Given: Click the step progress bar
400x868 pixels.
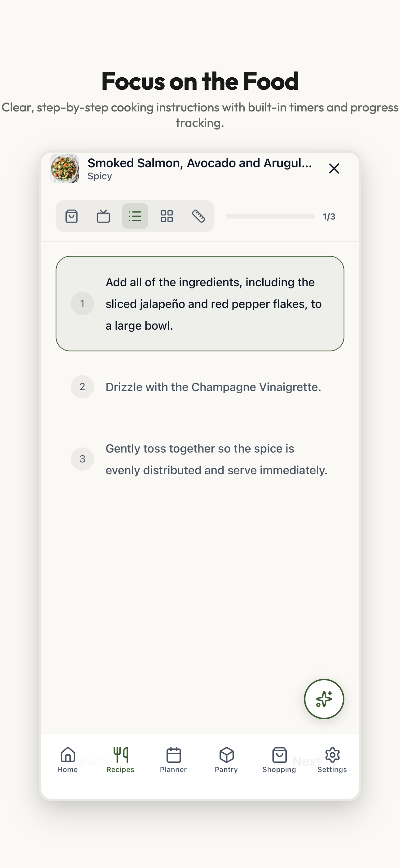Looking at the screenshot, I should (x=270, y=216).
